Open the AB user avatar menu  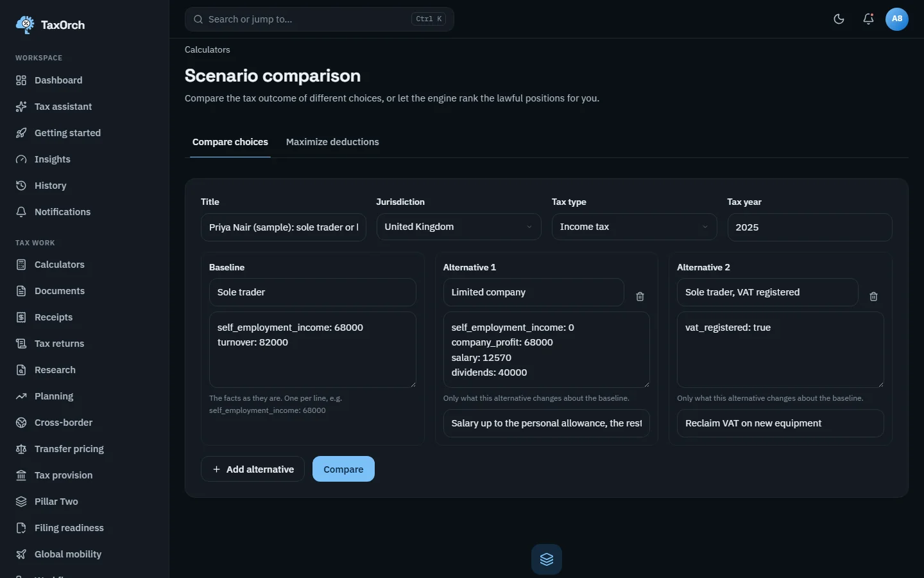pyautogui.click(x=897, y=19)
